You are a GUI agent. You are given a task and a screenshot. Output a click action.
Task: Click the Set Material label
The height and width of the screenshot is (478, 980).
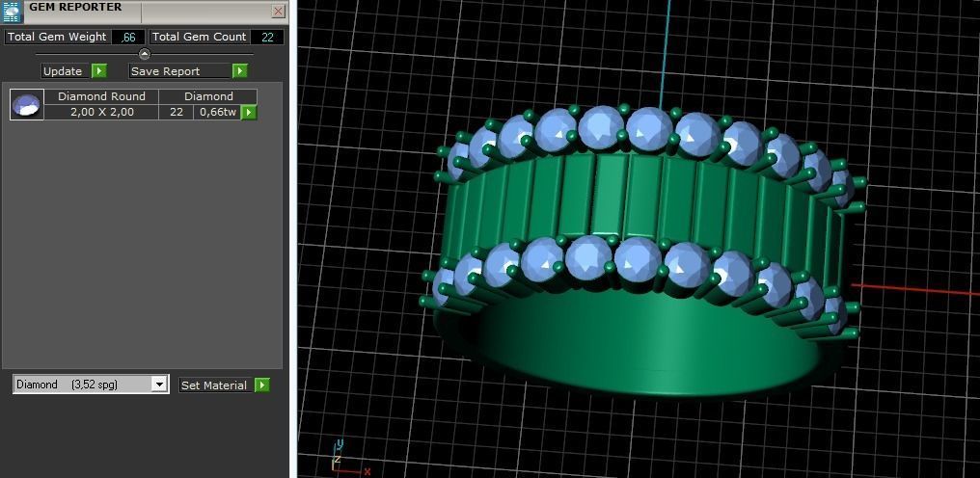(x=214, y=385)
